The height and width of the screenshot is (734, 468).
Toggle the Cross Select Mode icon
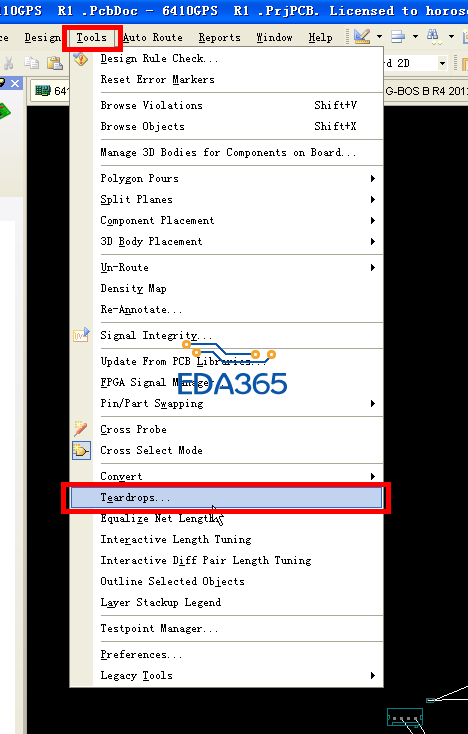[81, 450]
